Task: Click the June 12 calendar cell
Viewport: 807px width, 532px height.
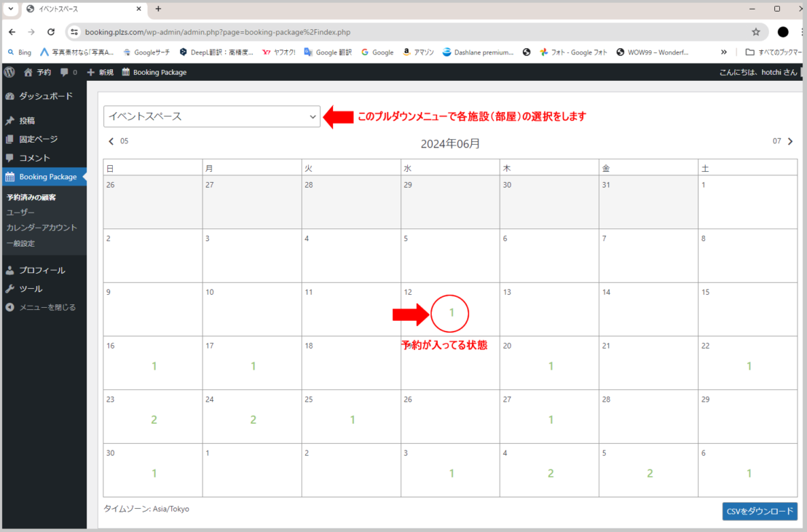Action: [x=449, y=309]
